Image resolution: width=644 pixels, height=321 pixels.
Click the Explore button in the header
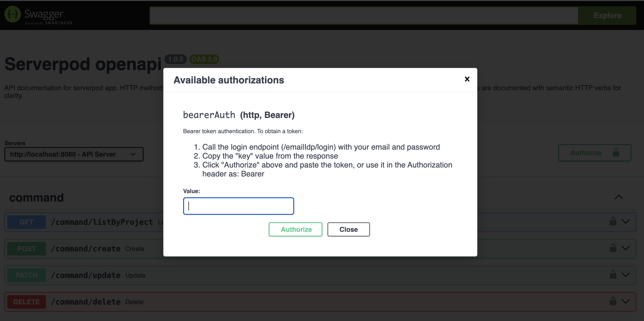coord(608,15)
